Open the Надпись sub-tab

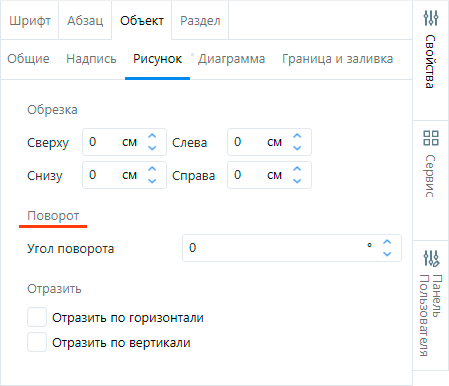click(91, 59)
